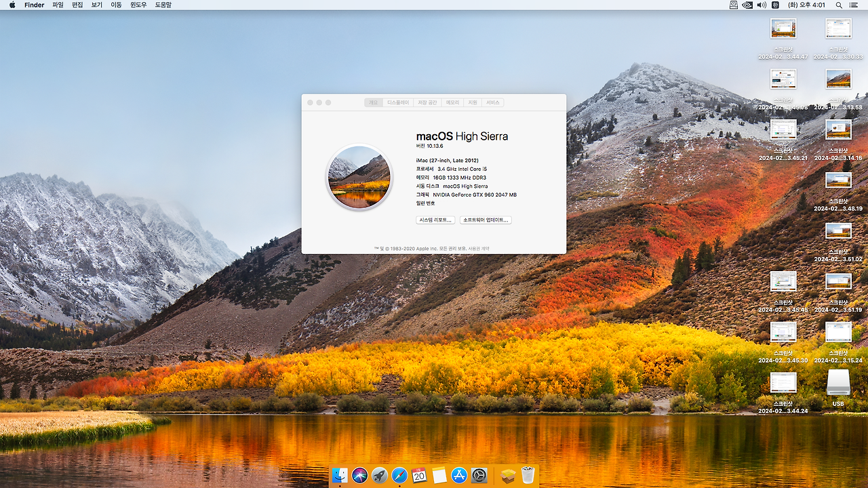Viewport: 868px width, 488px height.
Task: Select screenshot file 2024-02...3.48.19
Action: (x=838, y=191)
